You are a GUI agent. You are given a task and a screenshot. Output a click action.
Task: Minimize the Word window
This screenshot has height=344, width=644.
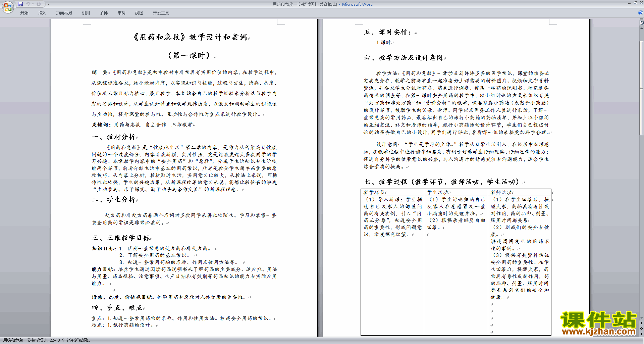coord(629,3)
